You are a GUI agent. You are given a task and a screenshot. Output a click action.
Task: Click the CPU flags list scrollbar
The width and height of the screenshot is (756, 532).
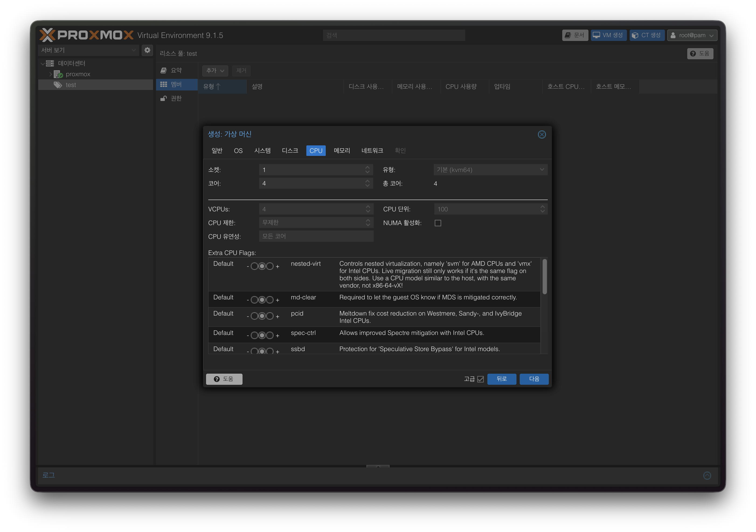pos(544,276)
